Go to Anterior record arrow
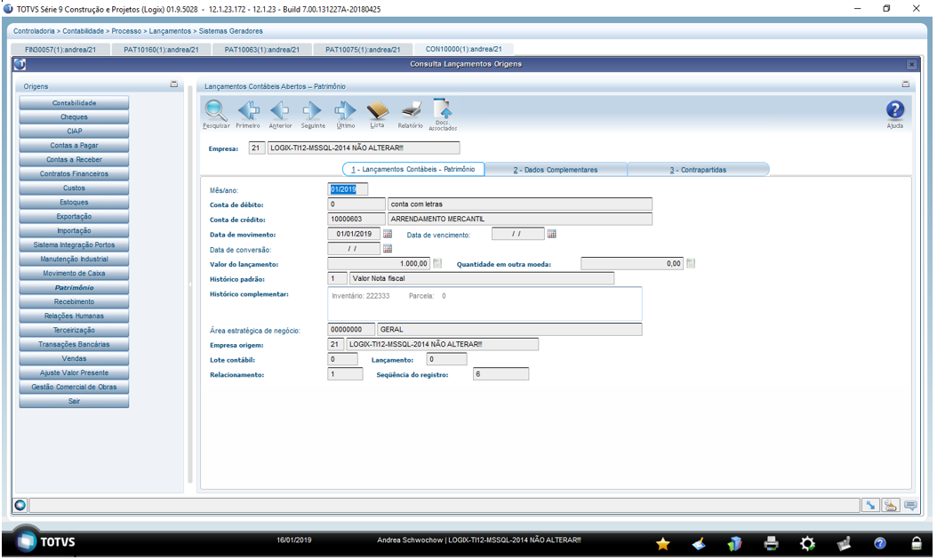 coord(280,110)
